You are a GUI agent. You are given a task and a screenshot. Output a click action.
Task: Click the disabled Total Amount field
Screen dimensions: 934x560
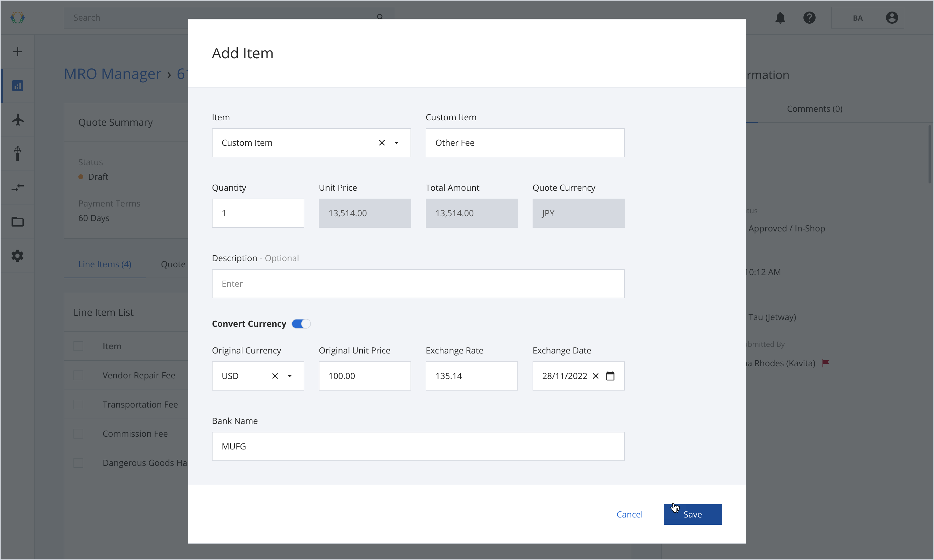[472, 213]
